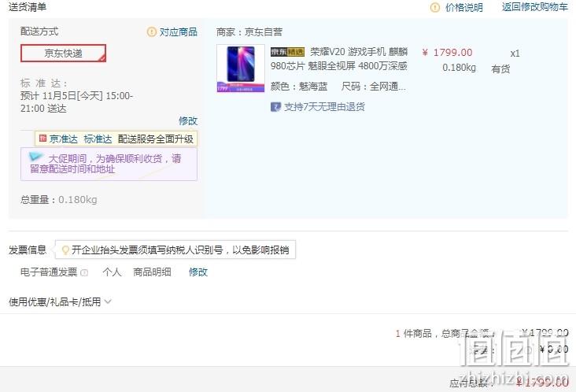Image resolution: width=576 pixels, height=392 pixels.
Task: Click 修改 next to 商品明细 invoice info
Action: [198, 272]
